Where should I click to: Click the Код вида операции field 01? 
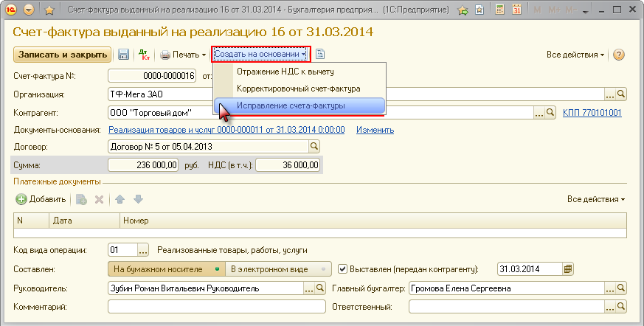click(x=122, y=250)
